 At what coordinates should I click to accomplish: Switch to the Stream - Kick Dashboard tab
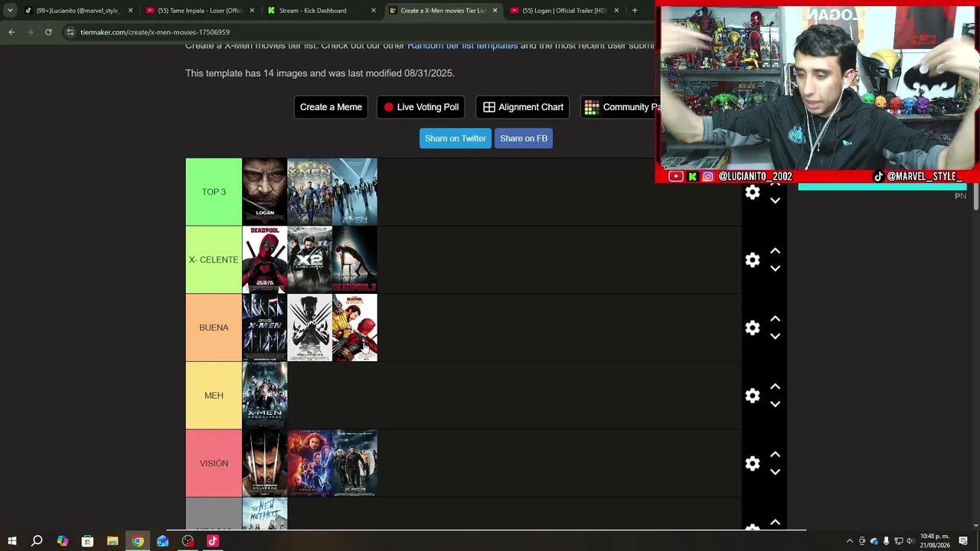point(322,11)
